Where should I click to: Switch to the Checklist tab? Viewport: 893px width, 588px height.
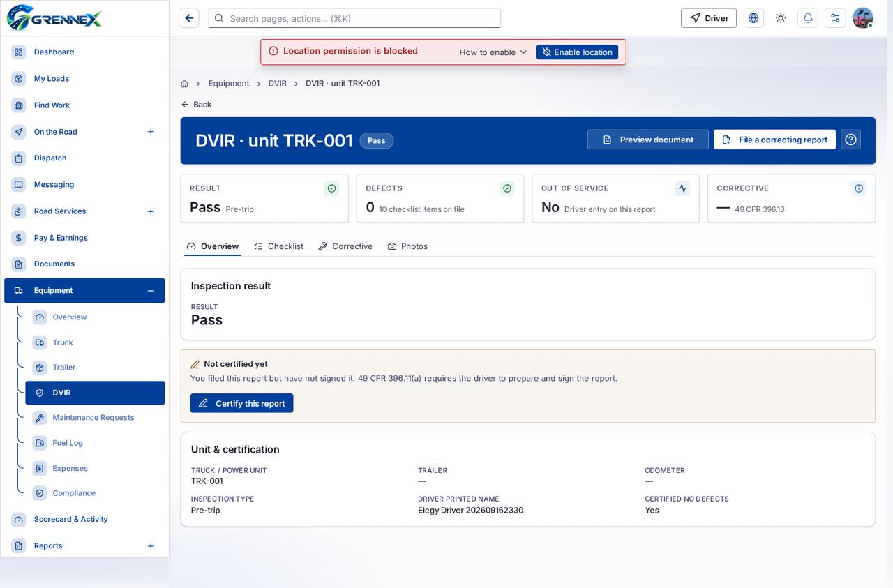(x=278, y=246)
